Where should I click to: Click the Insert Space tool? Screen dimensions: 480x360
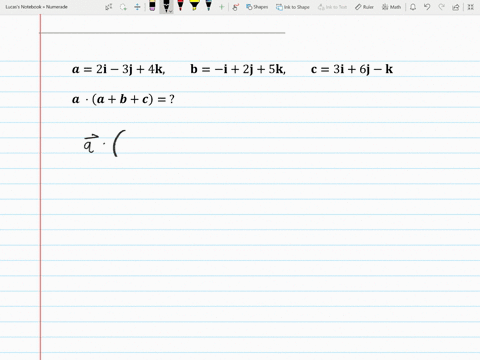(137, 7)
